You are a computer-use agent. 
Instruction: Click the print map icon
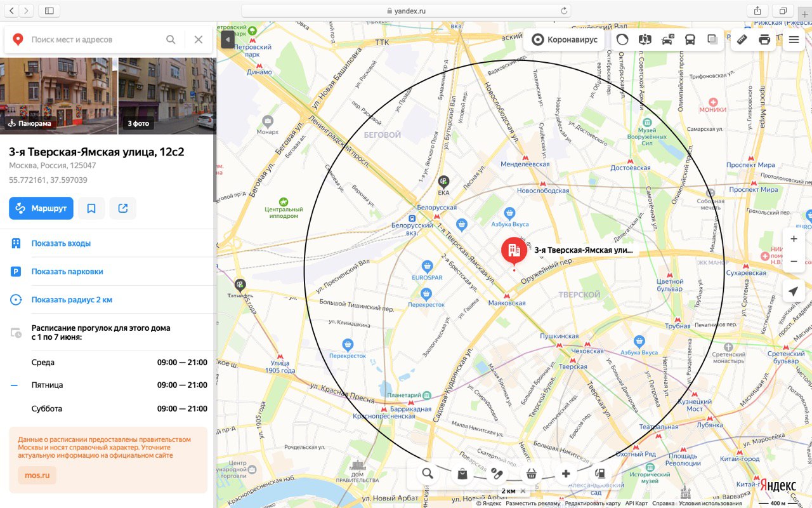[x=764, y=39]
